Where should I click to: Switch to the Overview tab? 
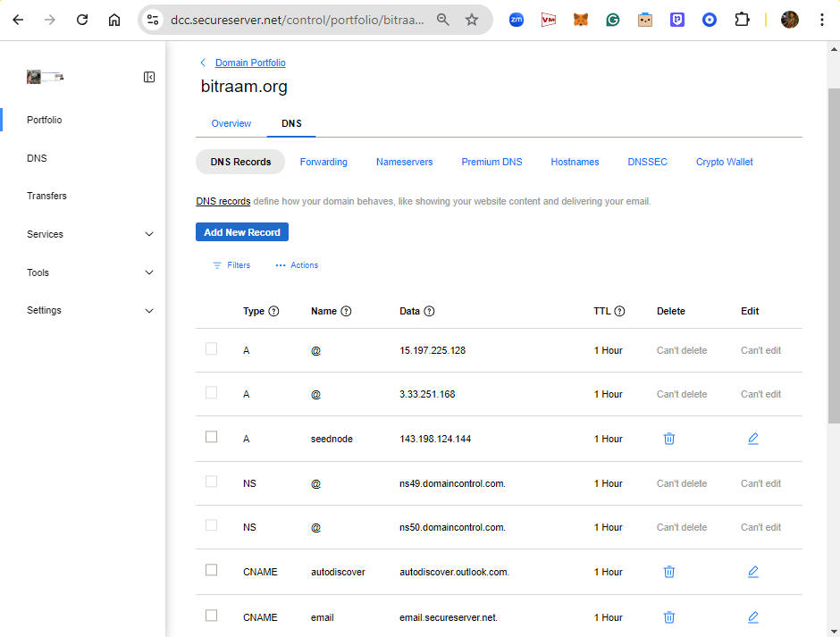231,123
